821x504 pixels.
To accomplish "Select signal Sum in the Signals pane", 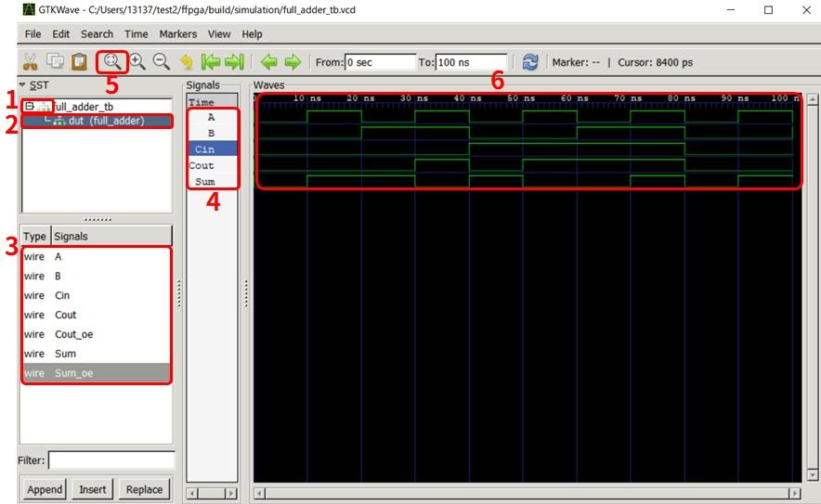I will coord(212,182).
